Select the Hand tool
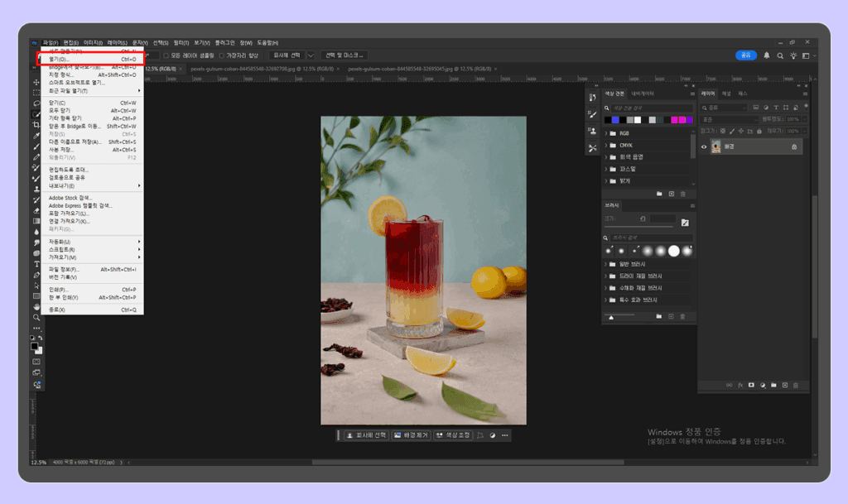The width and height of the screenshot is (848, 504). tap(36, 307)
